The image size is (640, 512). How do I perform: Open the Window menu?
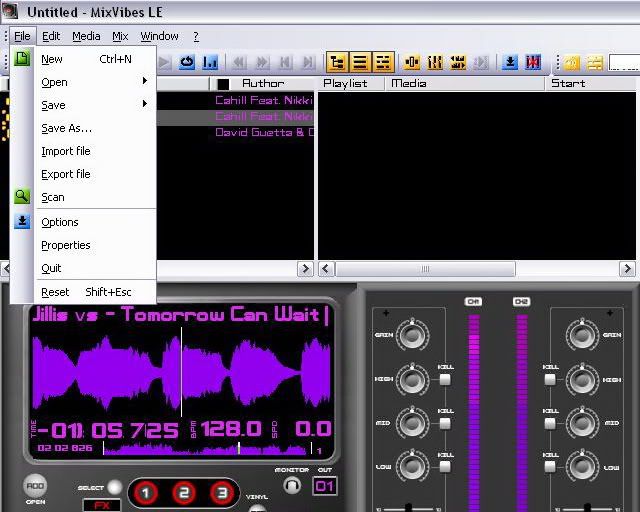(160, 36)
